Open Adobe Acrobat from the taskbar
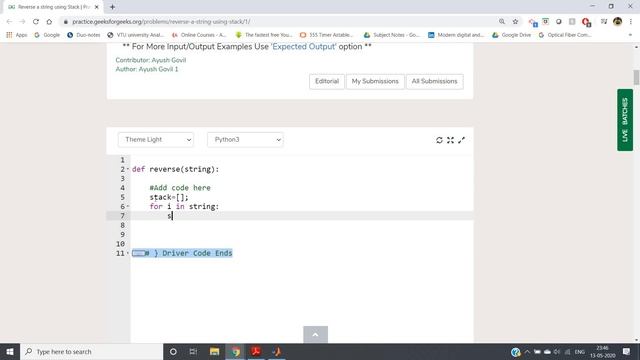This screenshot has height=360, width=640. (x=256, y=351)
